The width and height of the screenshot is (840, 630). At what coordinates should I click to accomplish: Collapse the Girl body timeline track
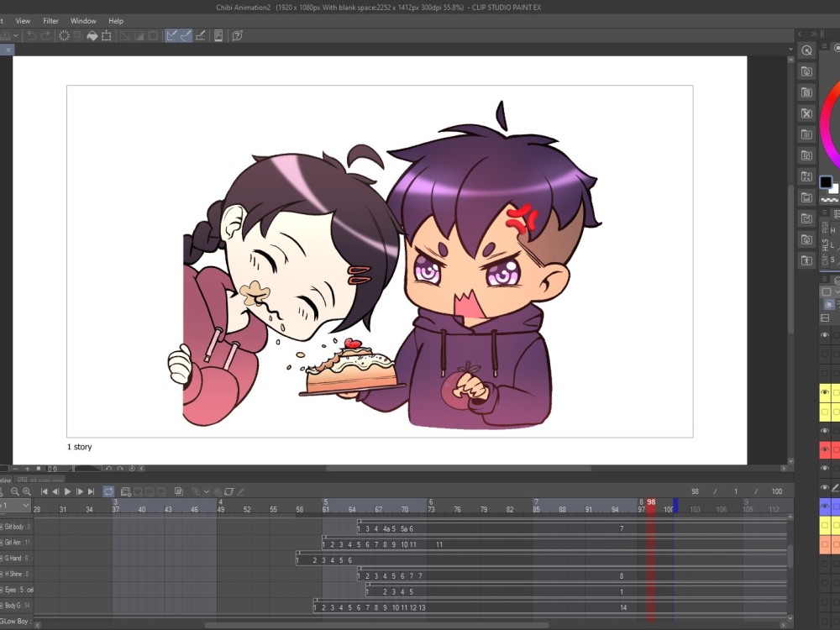pos(2,528)
